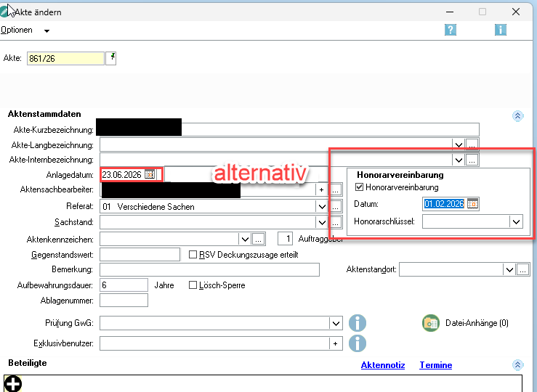Open the calendar icon in Anlagedatum

coord(150,174)
